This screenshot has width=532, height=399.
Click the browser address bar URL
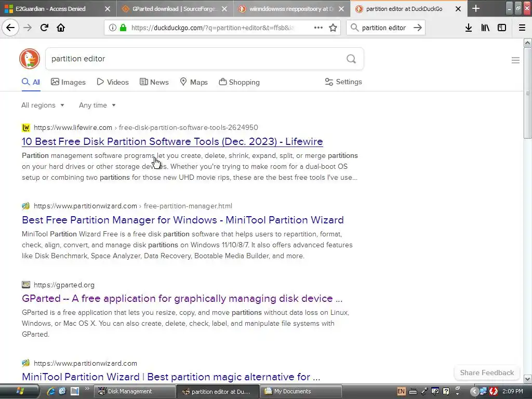(212, 28)
